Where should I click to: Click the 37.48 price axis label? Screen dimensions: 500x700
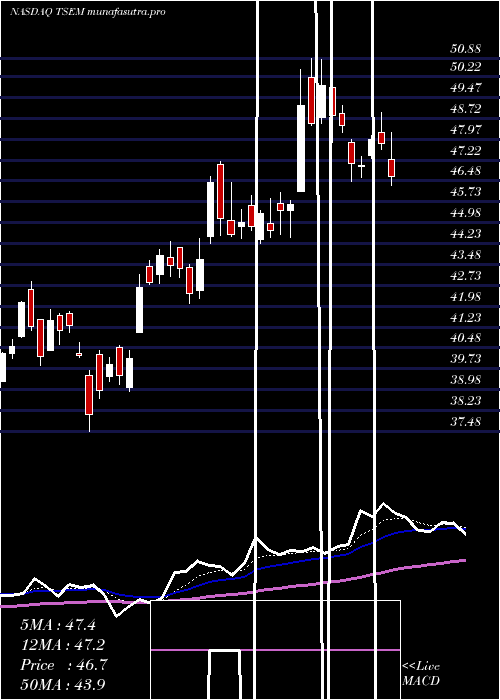point(466,421)
